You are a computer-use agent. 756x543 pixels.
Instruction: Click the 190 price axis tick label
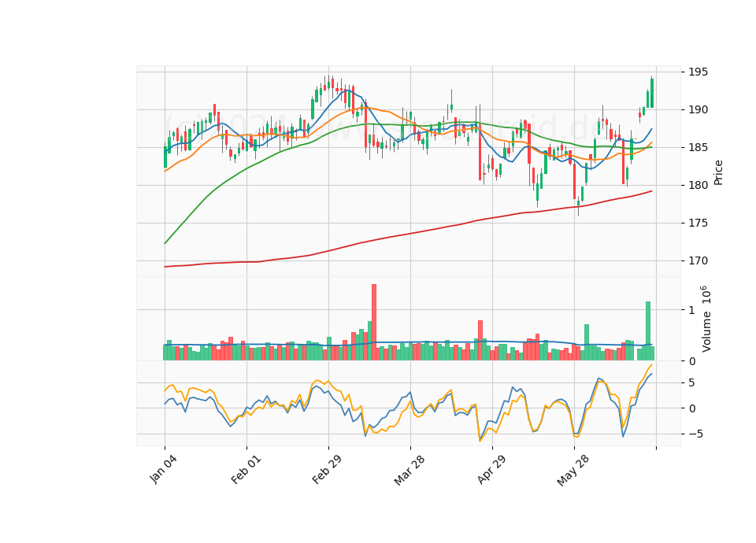(699, 110)
